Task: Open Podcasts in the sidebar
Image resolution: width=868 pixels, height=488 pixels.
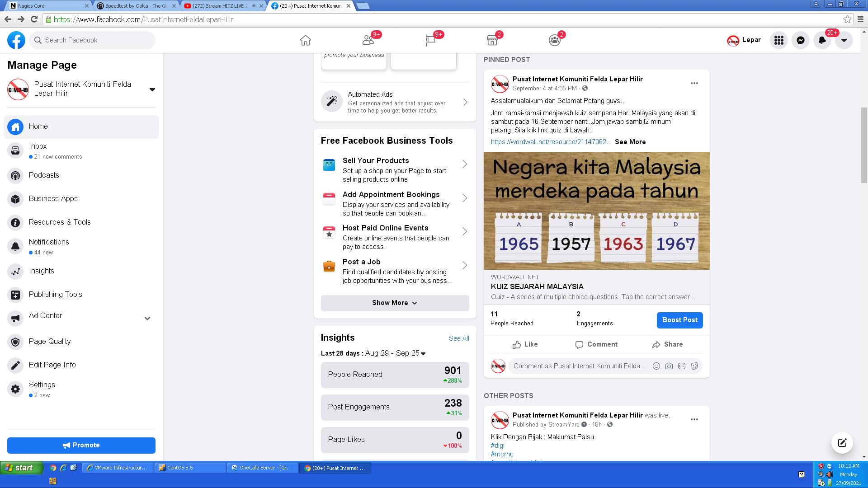Action: tap(81, 175)
